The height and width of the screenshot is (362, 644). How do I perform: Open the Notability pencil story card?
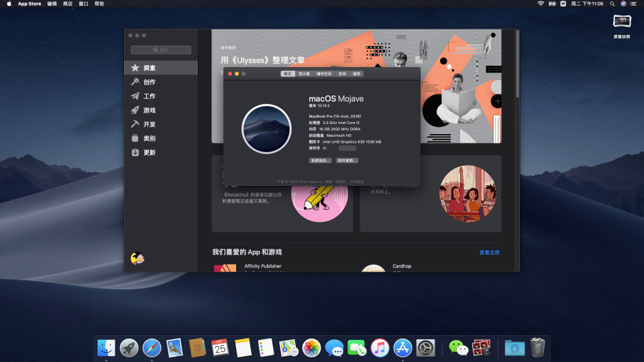tap(282, 209)
